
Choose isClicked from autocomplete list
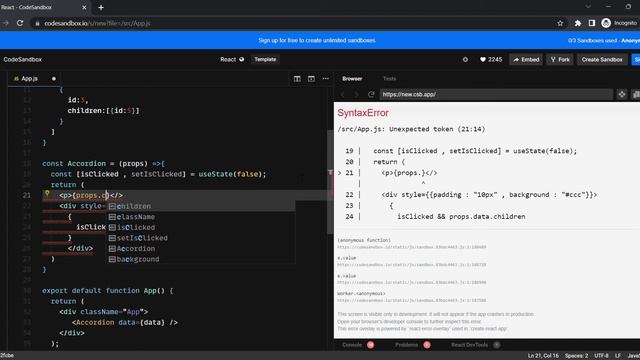[200, 227]
